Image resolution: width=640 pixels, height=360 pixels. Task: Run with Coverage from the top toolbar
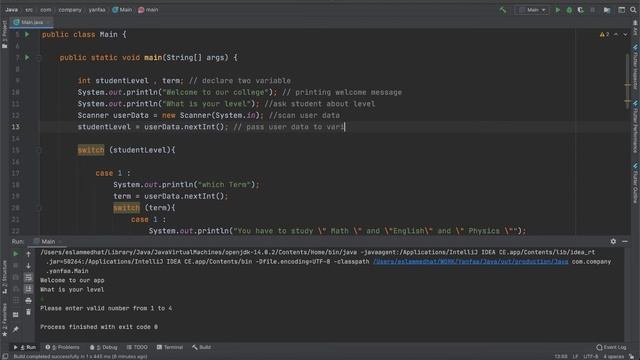(580, 10)
